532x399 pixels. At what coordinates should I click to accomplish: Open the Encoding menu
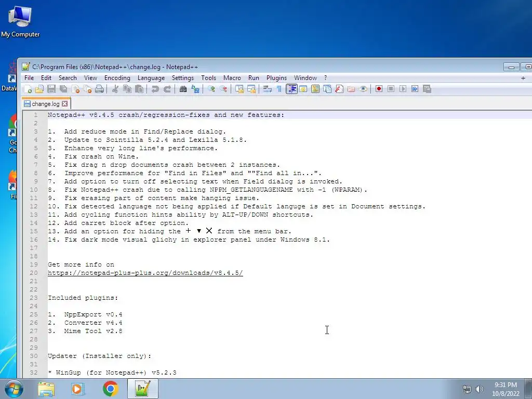point(117,78)
